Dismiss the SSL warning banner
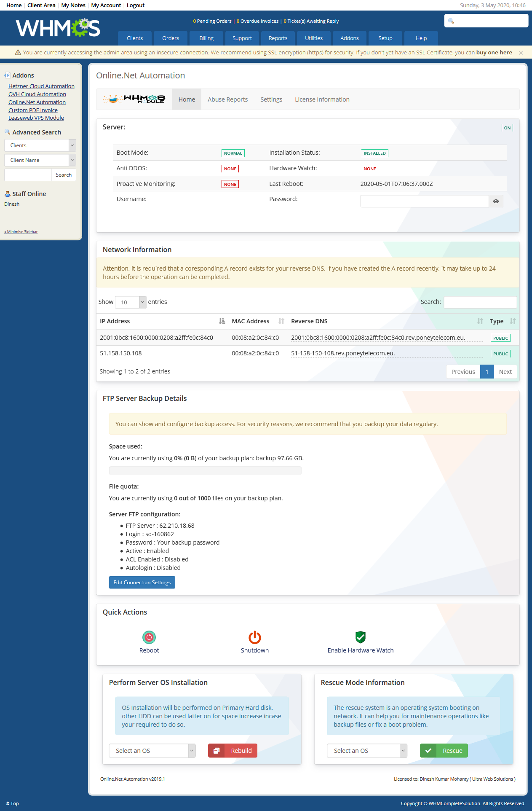The width and height of the screenshot is (532, 811). [521, 53]
